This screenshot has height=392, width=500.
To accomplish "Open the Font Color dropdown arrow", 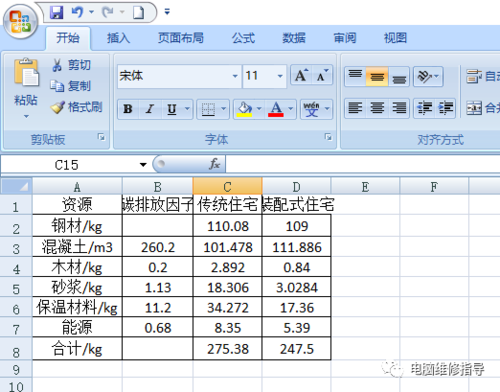I will (291, 109).
